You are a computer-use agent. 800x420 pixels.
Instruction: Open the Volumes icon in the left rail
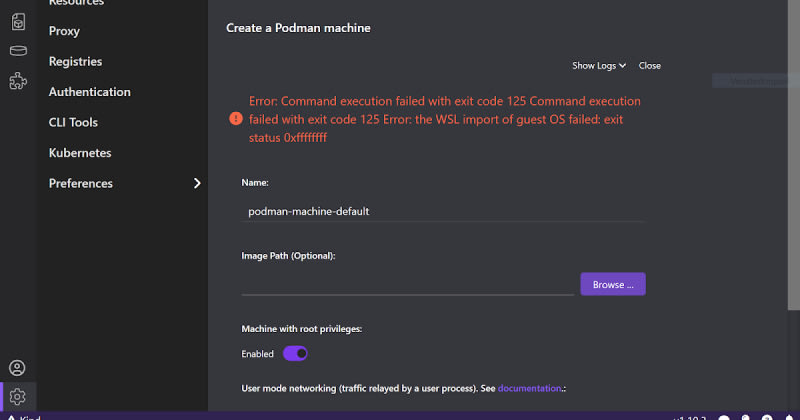tap(18, 51)
